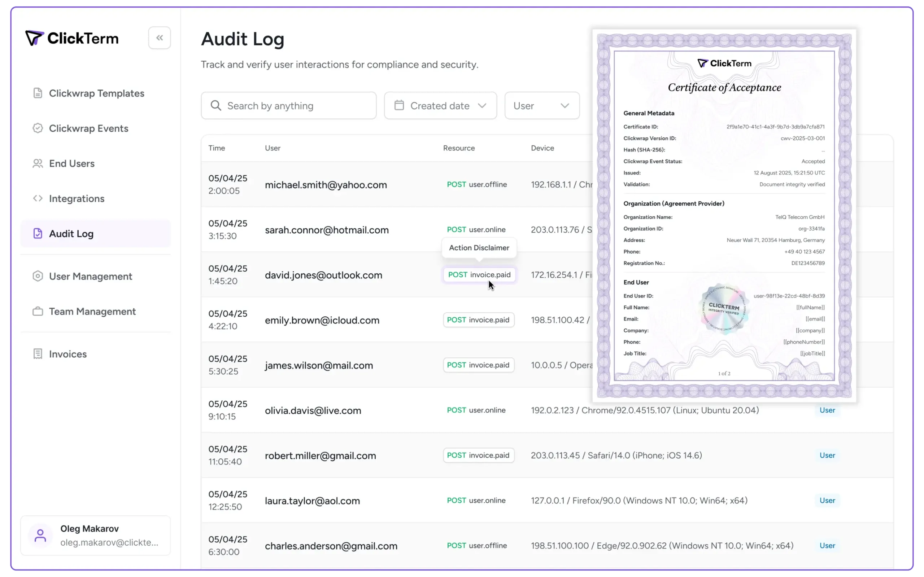Go to the Invoices page

[x=68, y=354]
